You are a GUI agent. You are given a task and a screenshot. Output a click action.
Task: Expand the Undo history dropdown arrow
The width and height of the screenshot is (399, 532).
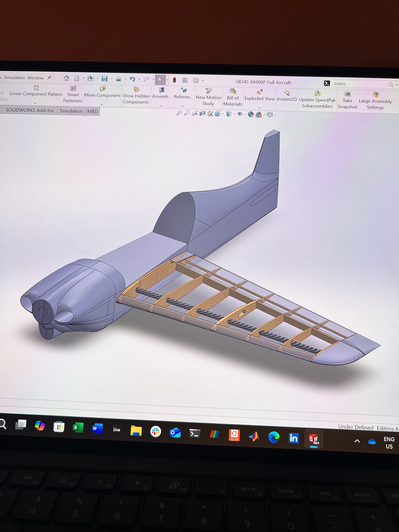(139, 79)
